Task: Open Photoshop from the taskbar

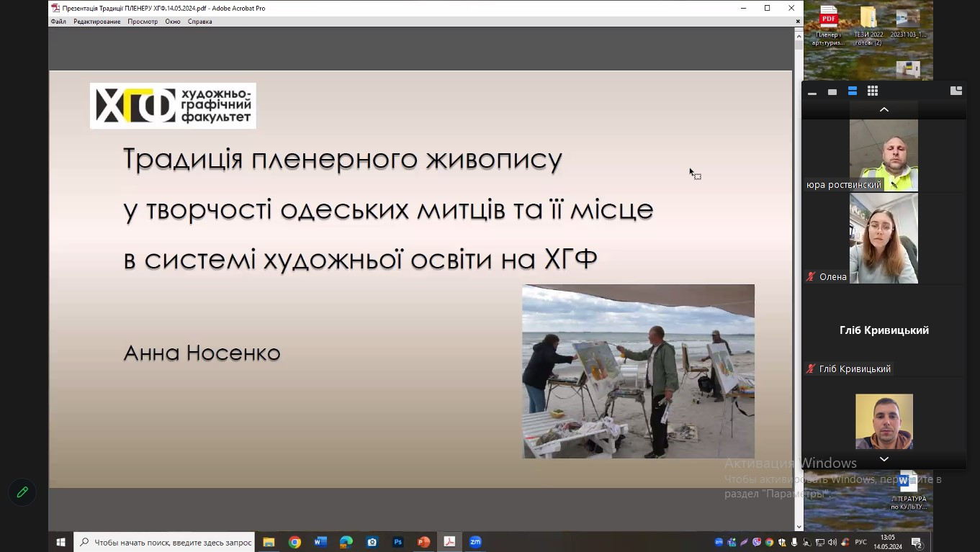Action: tap(397, 542)
